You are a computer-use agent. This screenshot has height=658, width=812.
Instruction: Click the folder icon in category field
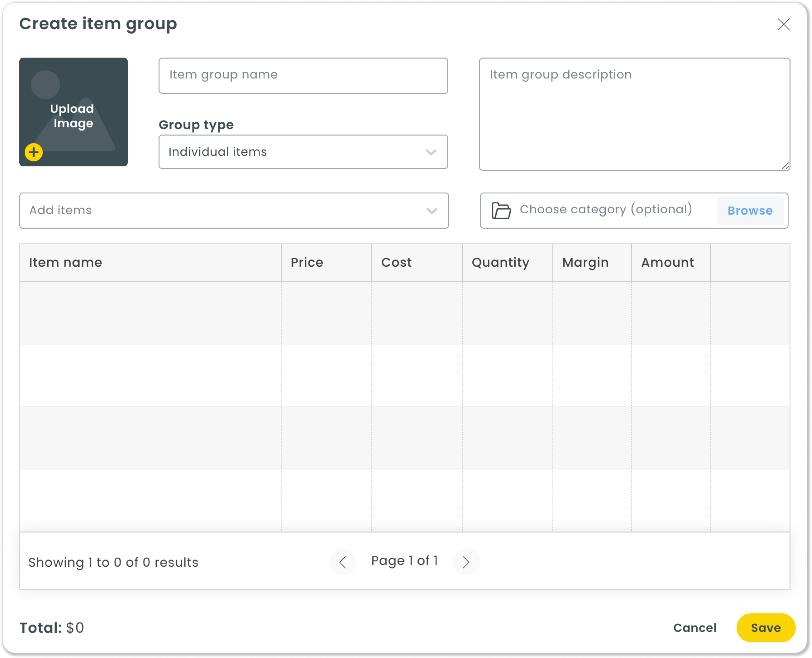(501, 211)
